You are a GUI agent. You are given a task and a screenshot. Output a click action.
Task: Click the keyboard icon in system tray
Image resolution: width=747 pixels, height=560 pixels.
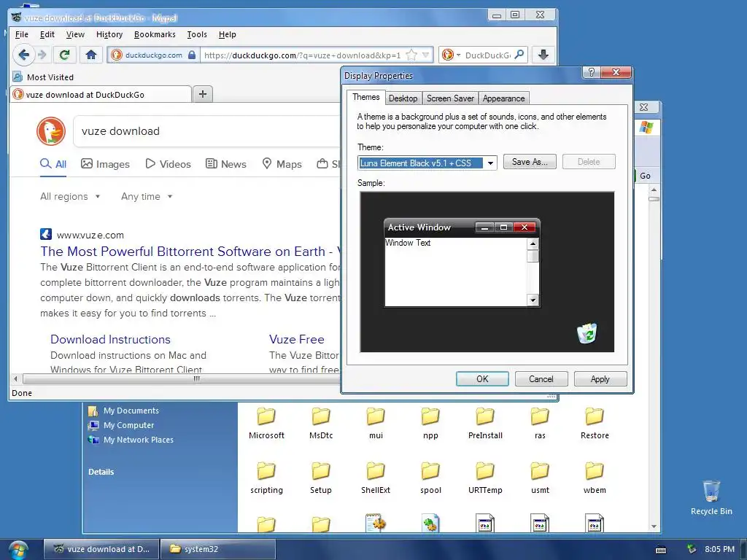click(x=661, y=550)
